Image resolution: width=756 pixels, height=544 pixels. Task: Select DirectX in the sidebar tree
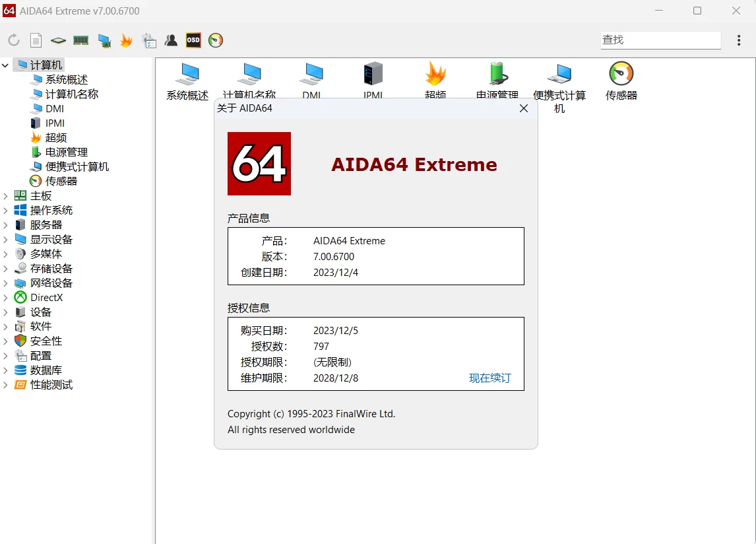(x=46, y=298)
